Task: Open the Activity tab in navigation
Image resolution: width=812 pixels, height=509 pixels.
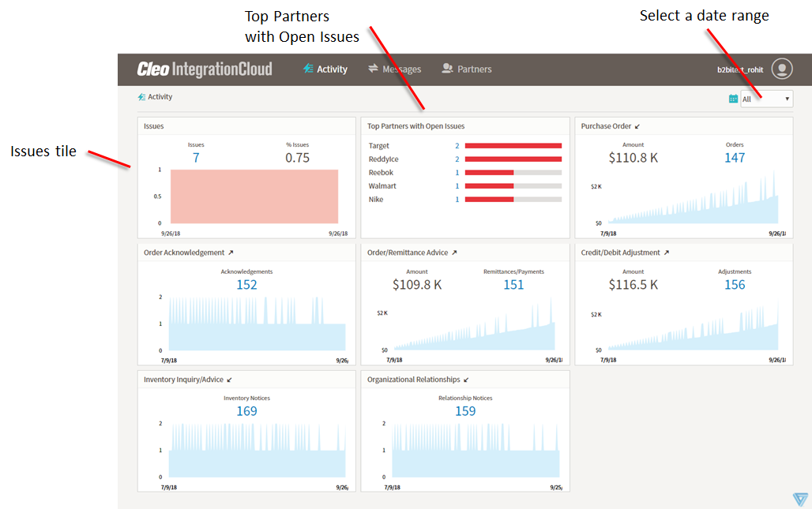Action: pos(325,69)
